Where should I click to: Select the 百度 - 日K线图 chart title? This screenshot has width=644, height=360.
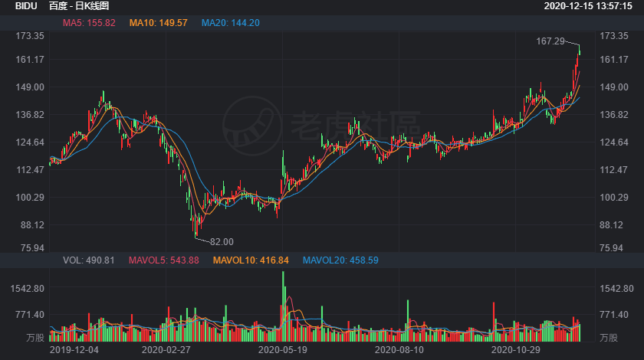coord(79,6)
